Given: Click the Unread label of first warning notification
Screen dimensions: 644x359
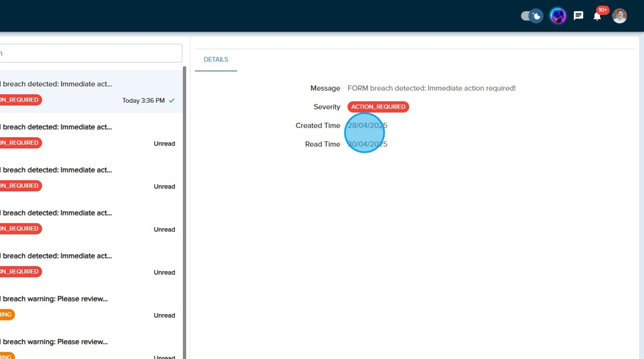Looking at the screenshot, I should tap(164, 315).
